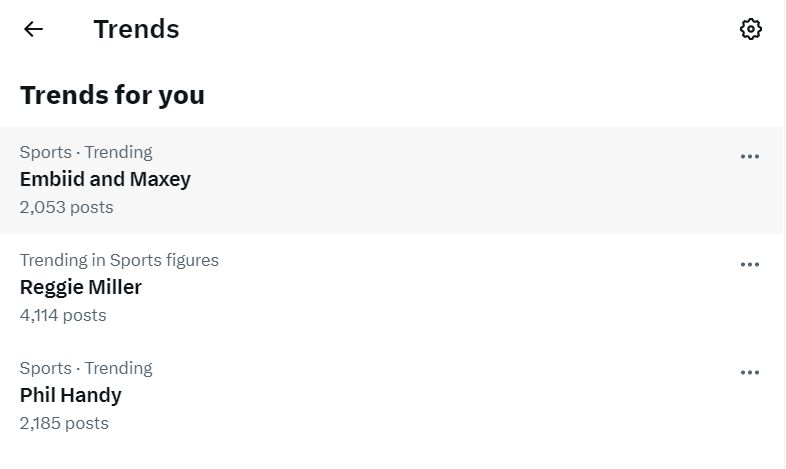Open Trends settings gear icon

(x=750, y=29)
